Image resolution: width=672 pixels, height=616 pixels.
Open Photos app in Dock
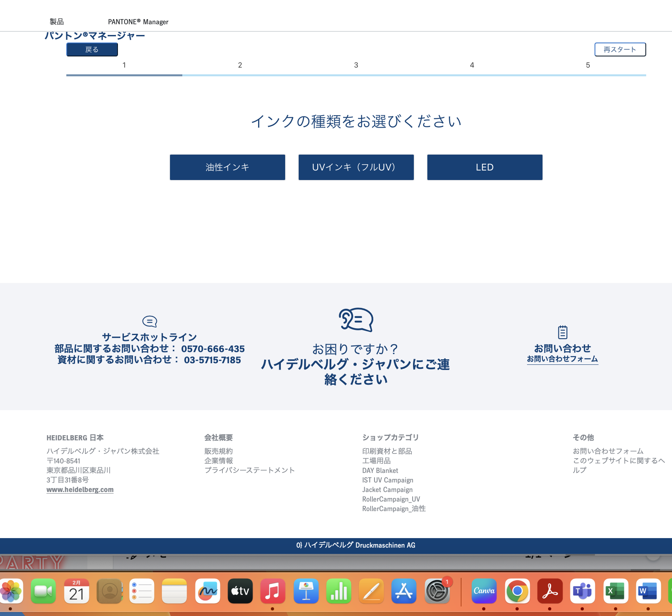click(x=11, y=591)
